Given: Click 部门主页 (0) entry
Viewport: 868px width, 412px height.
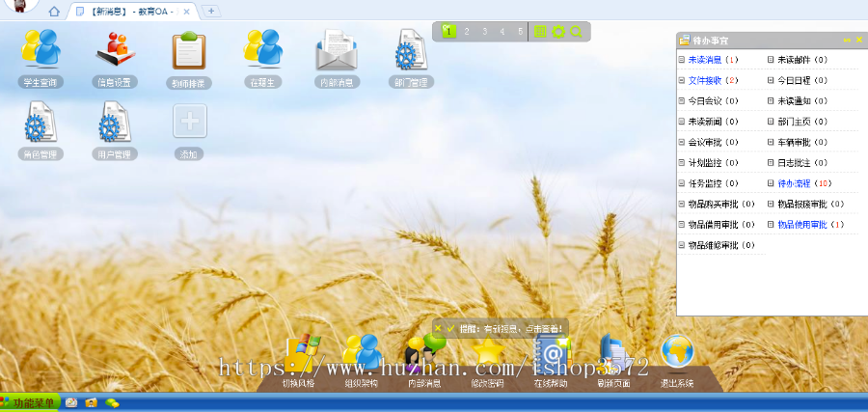Looking at the screenshot, I should tap(802, 122).
